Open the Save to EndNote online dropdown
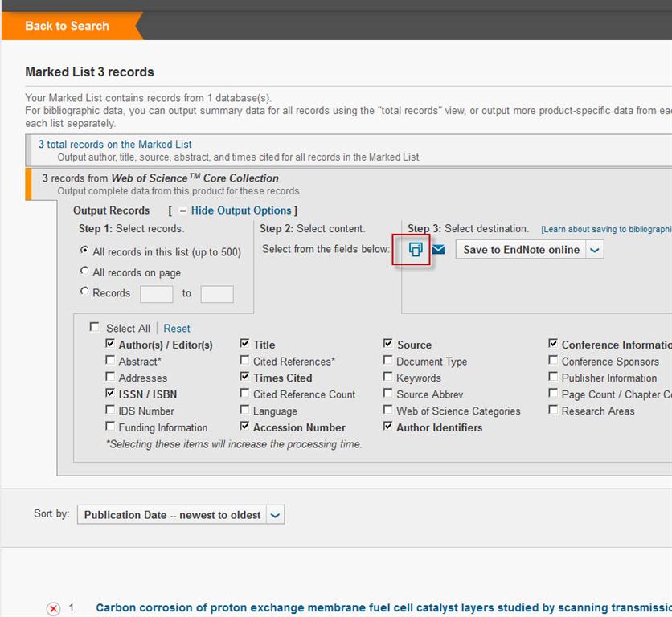 click(x=594, y=250)
